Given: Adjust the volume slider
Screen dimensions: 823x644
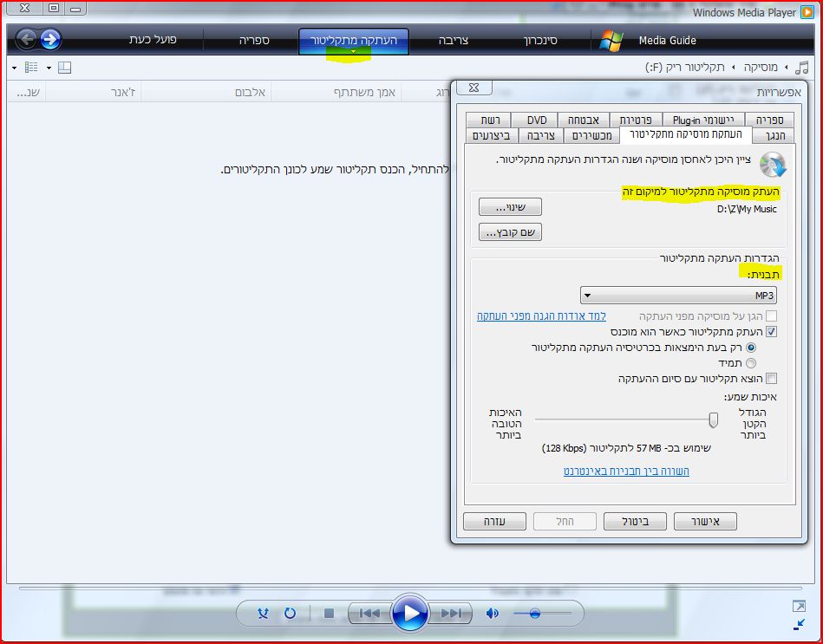Looking at the screenshot, I should (535, 613).
